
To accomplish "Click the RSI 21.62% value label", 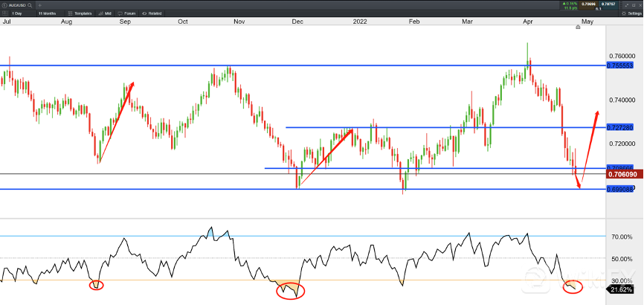I will 620,288.
